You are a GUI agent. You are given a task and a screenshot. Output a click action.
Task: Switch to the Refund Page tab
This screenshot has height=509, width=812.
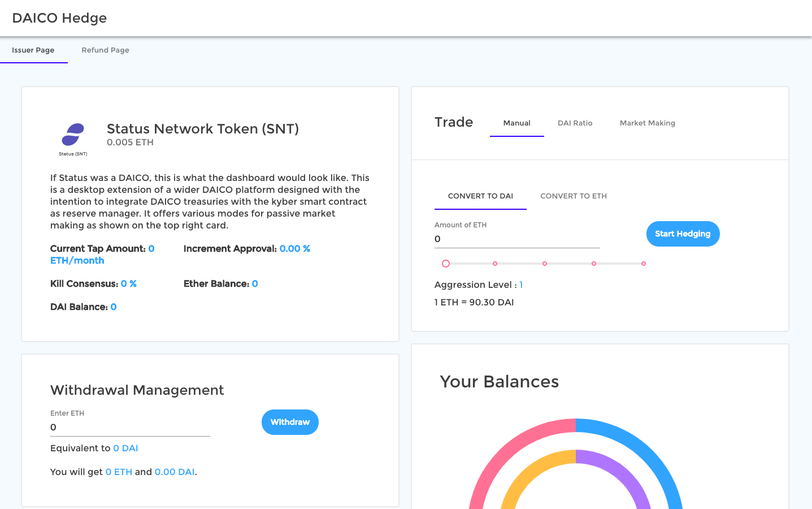click(105, 50)
